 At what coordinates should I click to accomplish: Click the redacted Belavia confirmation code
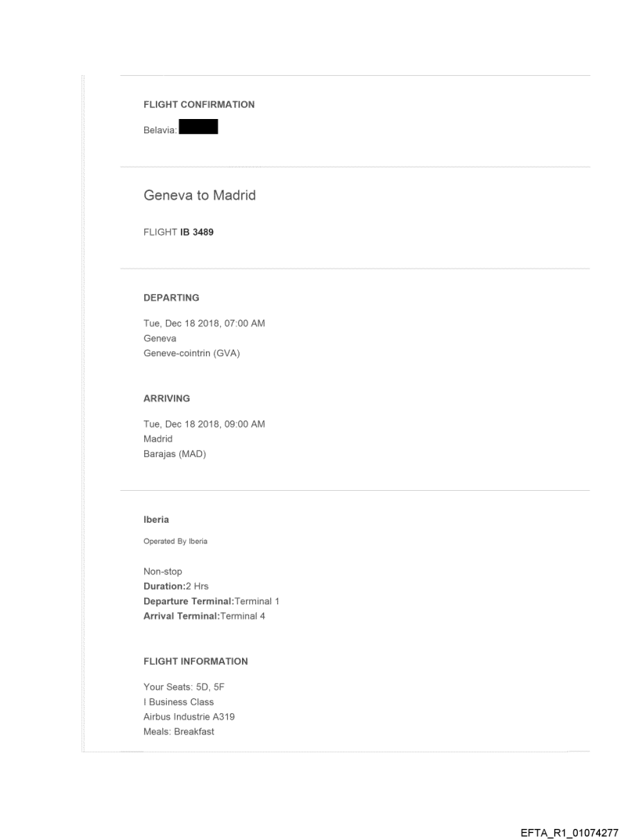198,126
